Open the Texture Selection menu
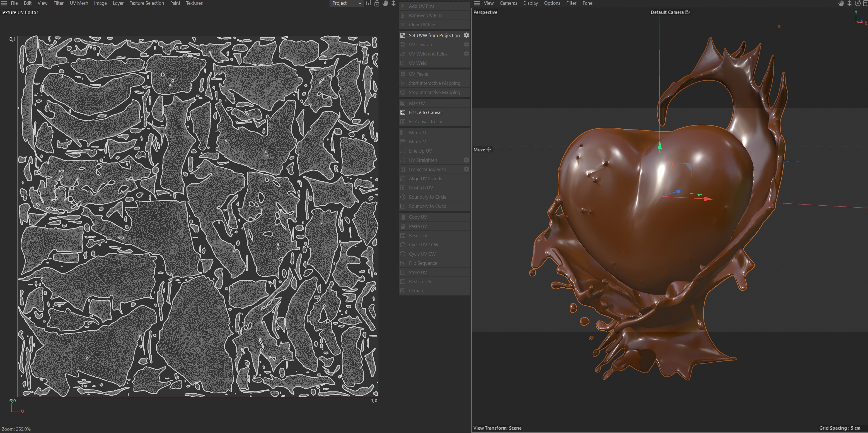The height and width of the screenshot is (433, 868). pyautogui.click(x=147, y=3)
